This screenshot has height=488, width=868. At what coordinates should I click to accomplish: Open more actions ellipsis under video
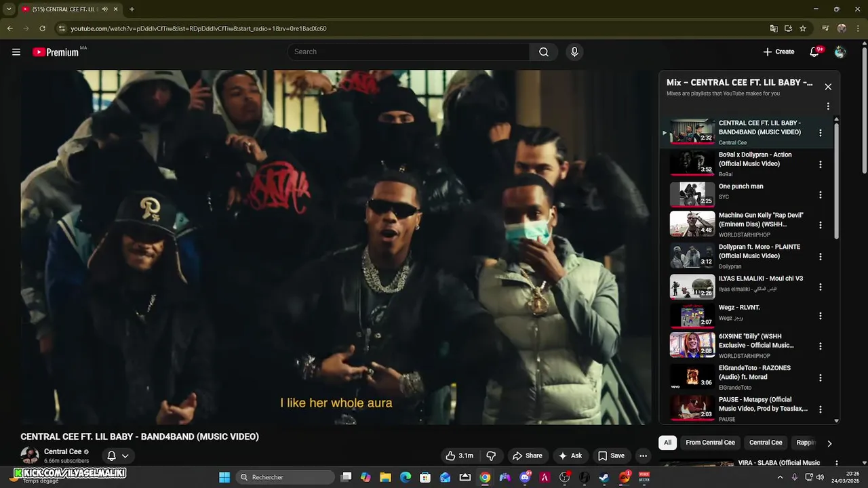pos(644,456)
